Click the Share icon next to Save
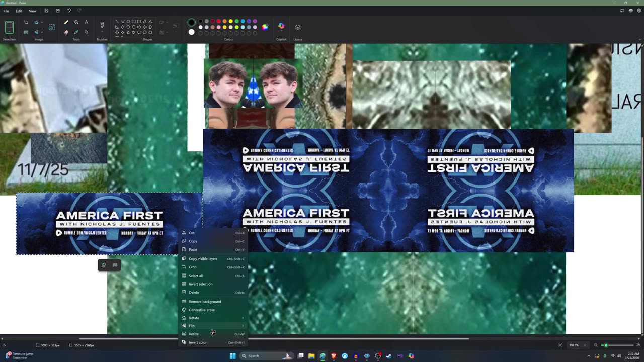 57,11
